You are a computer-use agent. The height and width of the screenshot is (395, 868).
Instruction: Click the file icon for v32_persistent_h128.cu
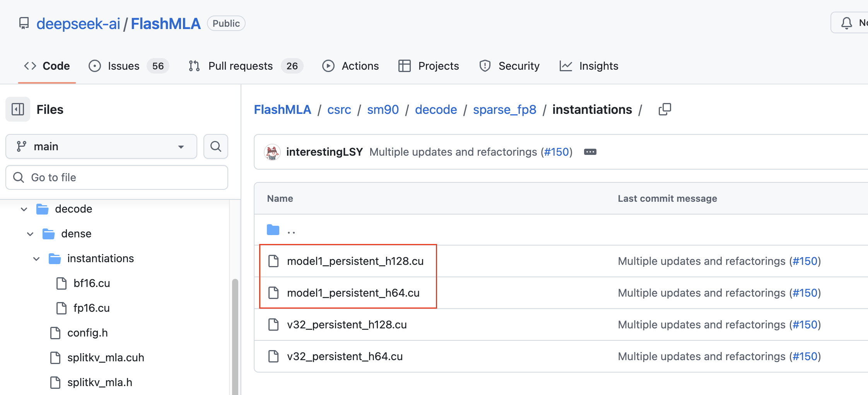(x=273, y=325)
